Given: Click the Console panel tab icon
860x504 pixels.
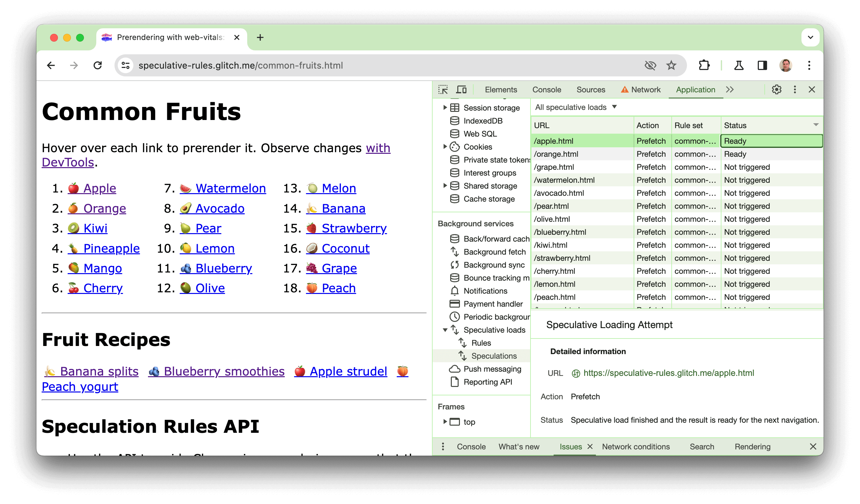Looking at the screenshot, I should click(547, 89).
